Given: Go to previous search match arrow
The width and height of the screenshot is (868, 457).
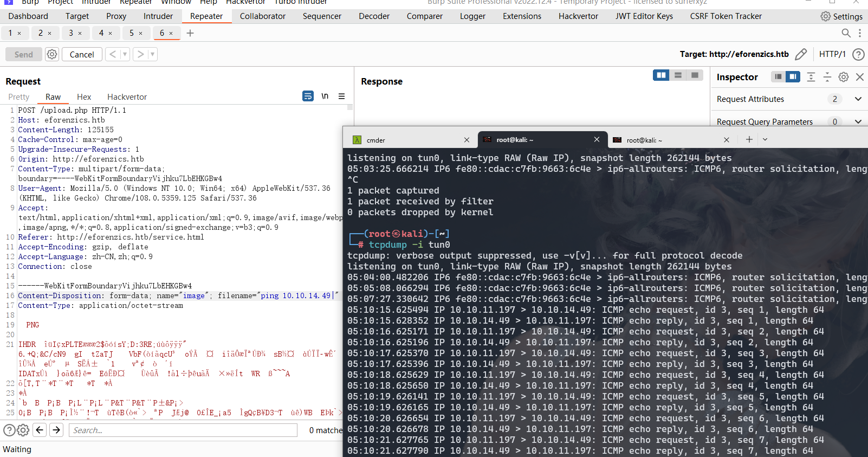Looking at the screenshot, I should [40, 430].
